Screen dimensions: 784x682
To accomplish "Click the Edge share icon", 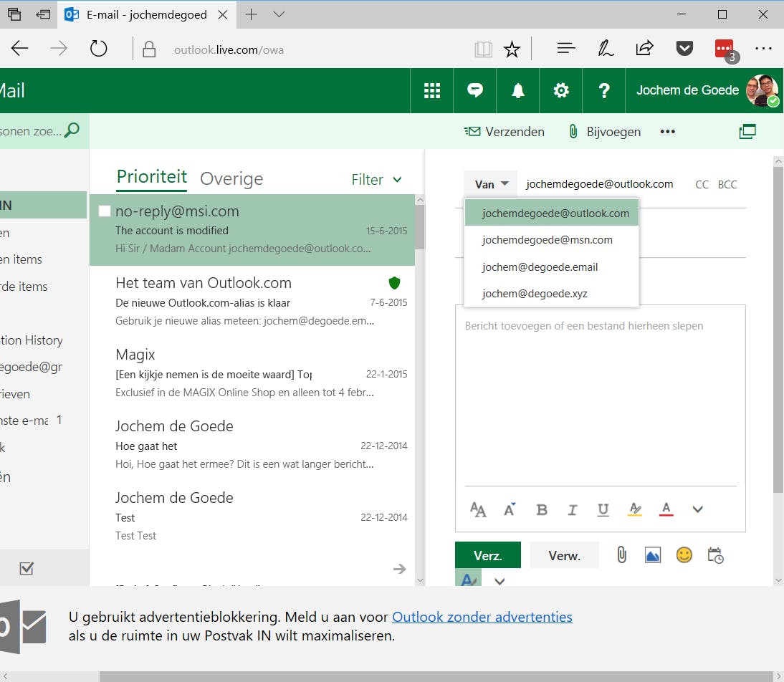I will click(644, 48).
